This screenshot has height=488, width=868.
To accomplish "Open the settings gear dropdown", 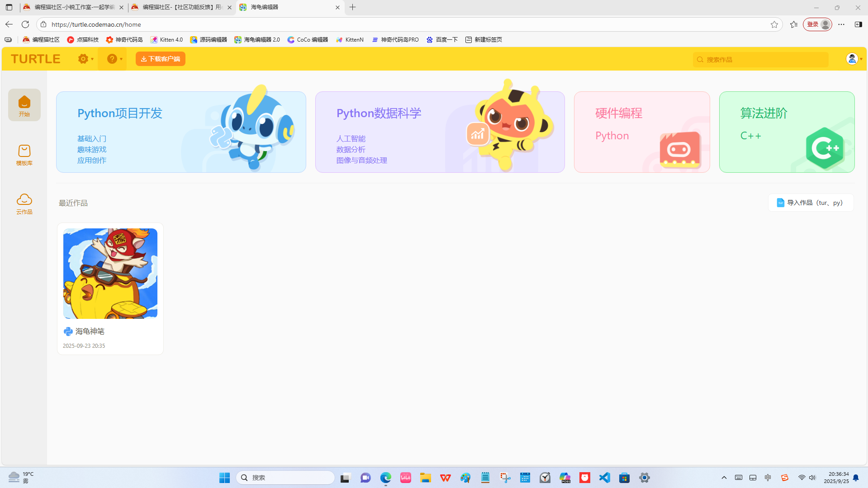I will click(x=85, y=59).
